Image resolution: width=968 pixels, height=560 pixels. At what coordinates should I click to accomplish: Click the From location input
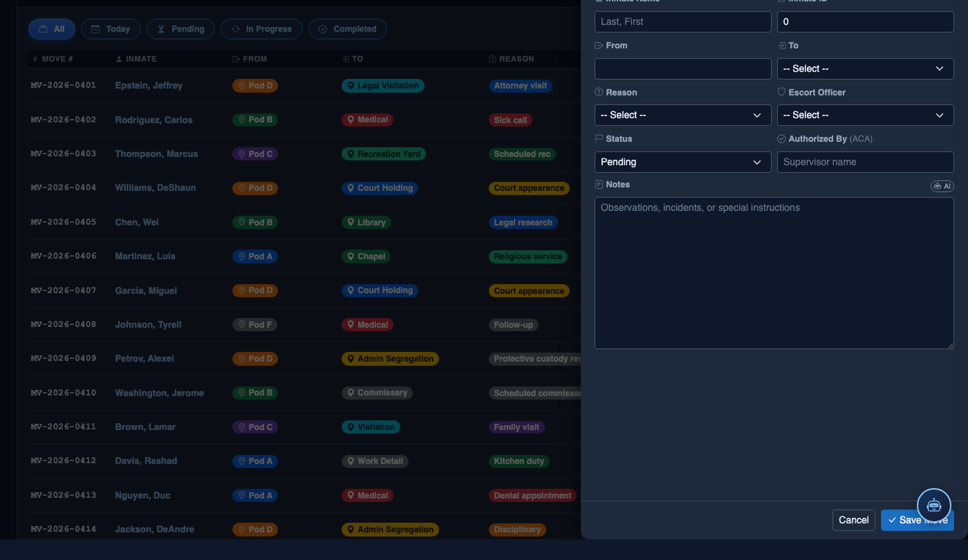[x=683, y=68]
